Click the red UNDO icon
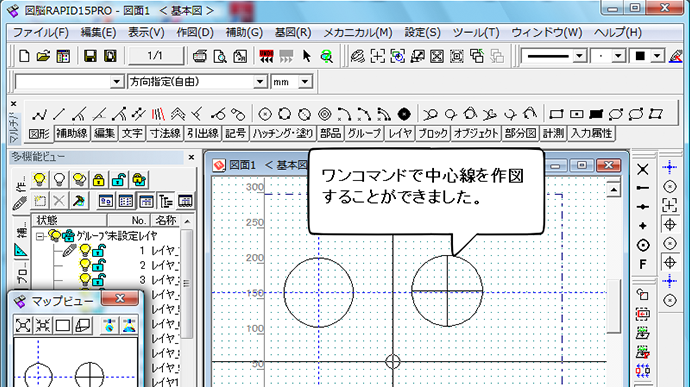 266,56
